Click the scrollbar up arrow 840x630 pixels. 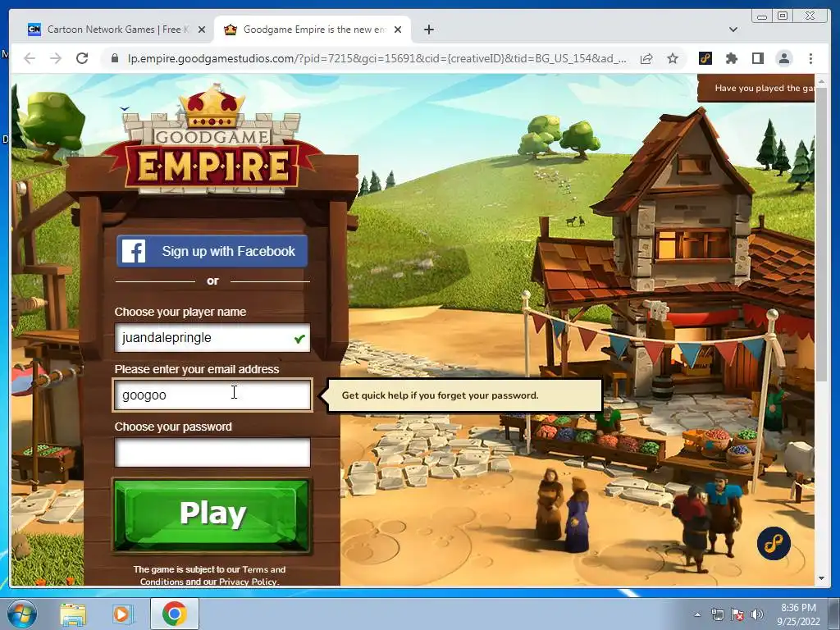[821, 81]
